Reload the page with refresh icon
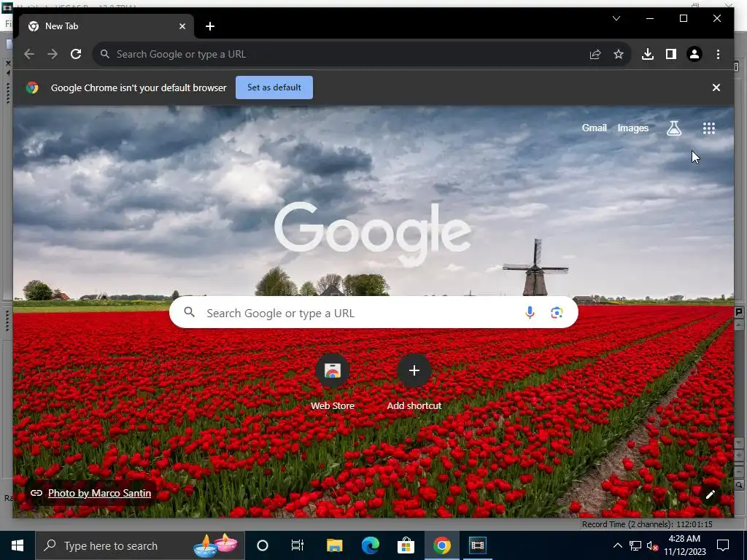Image resolution: width=747 pixels, height=560 pixels. (76, 54)
